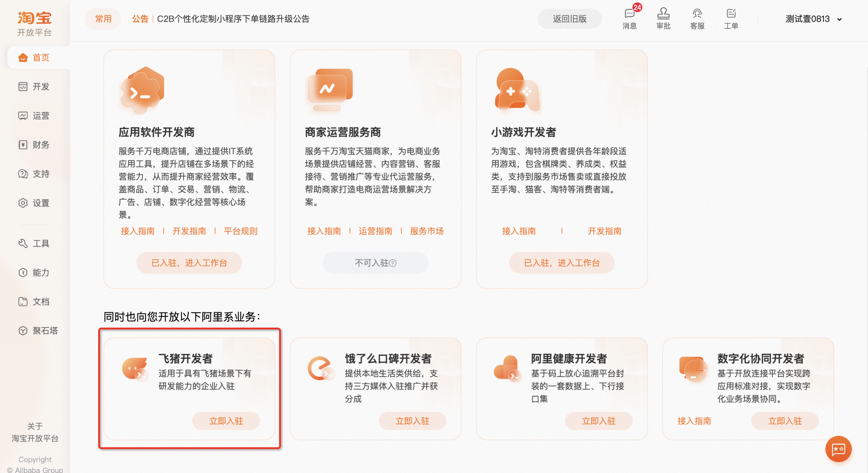The width and height of the screenshot is (868, 473).
Task: Click 返回旧版 button
Action: (x=569, y=19)
